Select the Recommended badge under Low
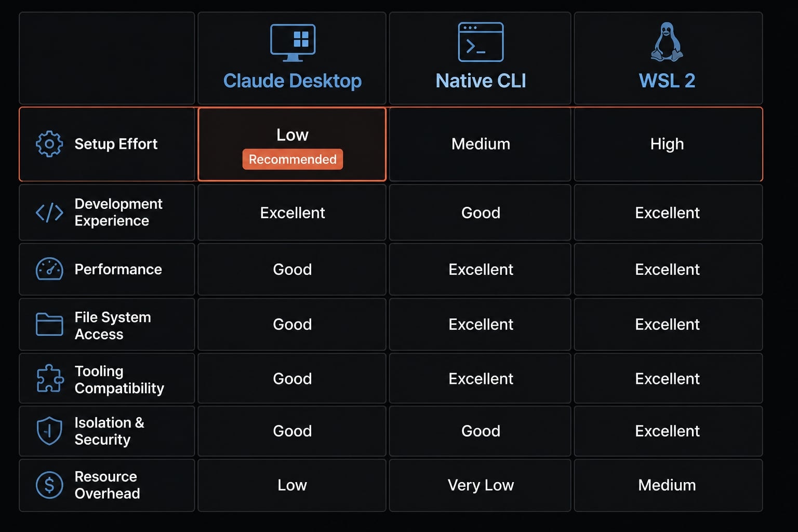Viewport: 798px width, 532px height. (292, 159)
